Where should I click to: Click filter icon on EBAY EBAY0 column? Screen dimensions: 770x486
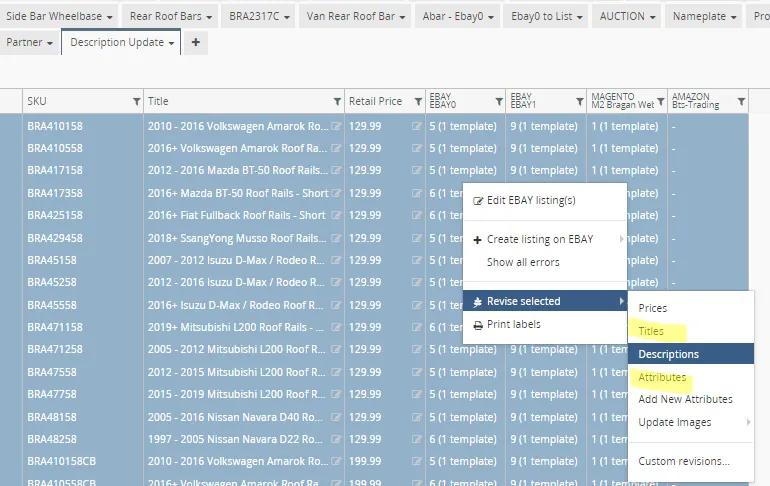(x=499, y=102)
